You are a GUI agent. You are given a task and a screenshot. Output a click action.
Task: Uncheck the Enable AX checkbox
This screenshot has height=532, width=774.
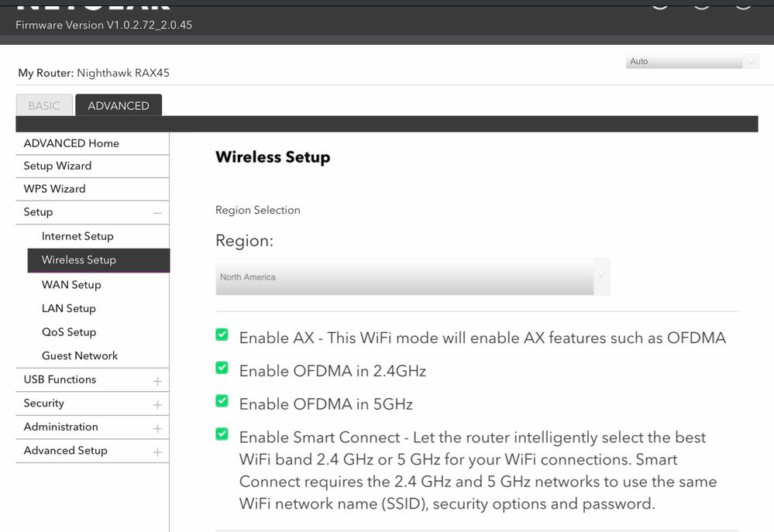(x=222, y=335)
